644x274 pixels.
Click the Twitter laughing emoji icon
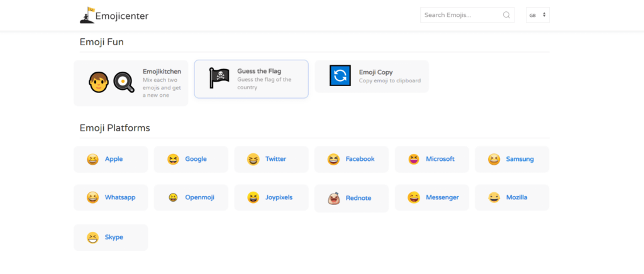(253, 159)
